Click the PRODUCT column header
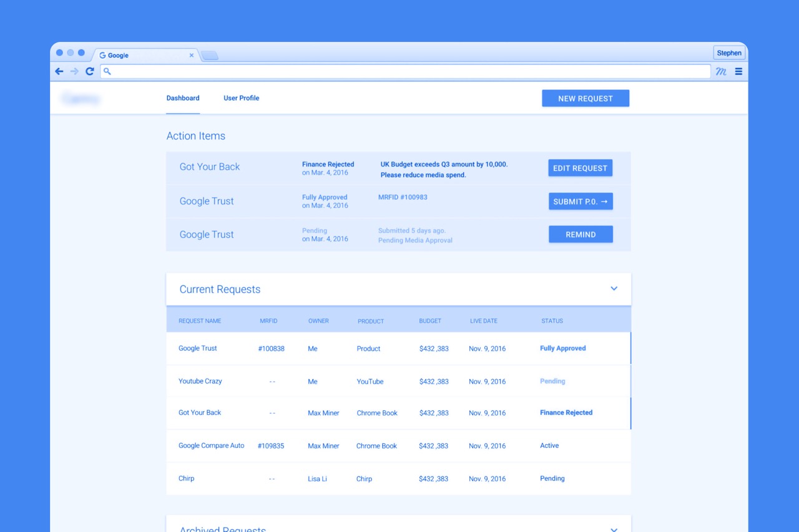Viewport: 799px width, 532px height. pyautogui.click(x=371, y=321)
